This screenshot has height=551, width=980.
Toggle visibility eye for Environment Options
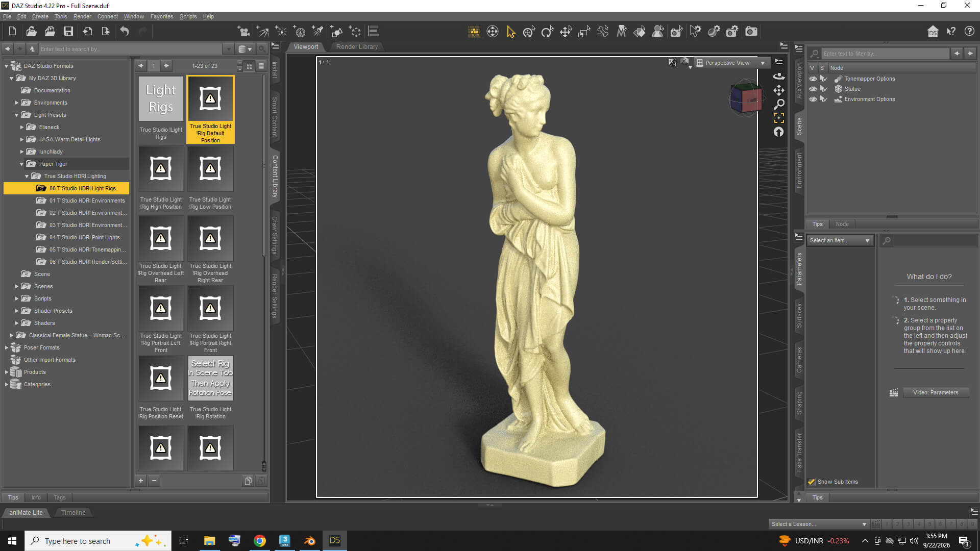pos(813,99)
